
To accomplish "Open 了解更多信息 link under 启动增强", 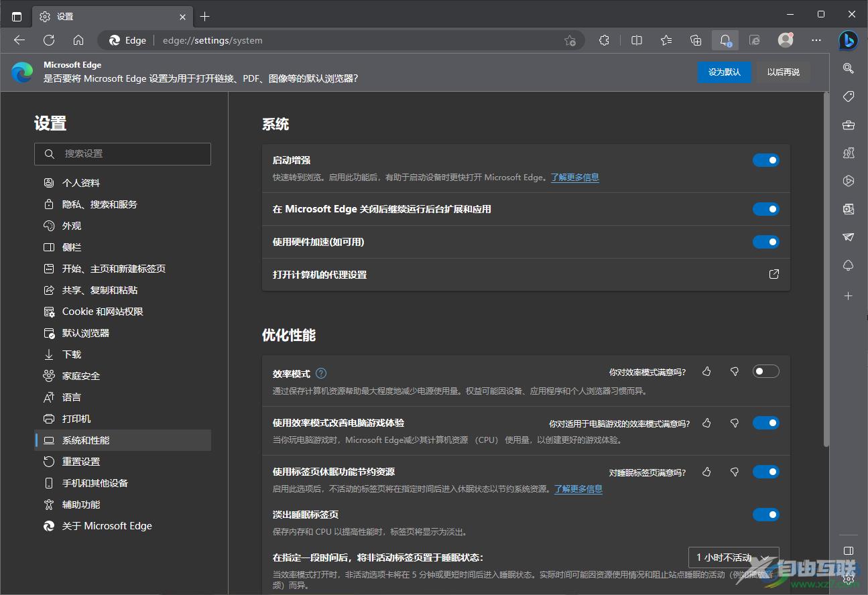I will click(x=575, y=178).
